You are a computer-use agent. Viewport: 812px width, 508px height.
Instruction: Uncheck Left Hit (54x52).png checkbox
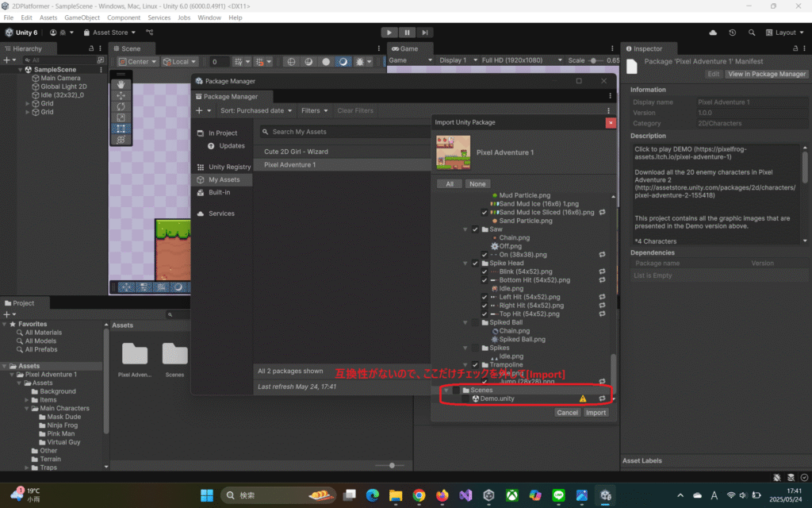click(485, 297)
